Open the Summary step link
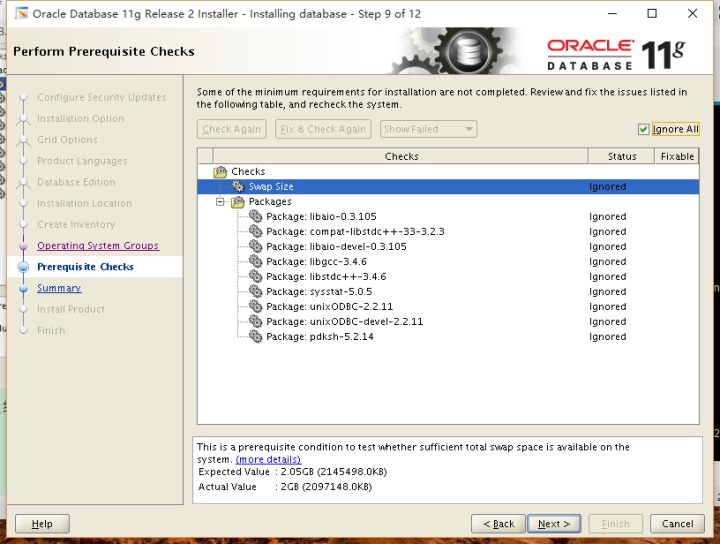 tap(59, 288)
